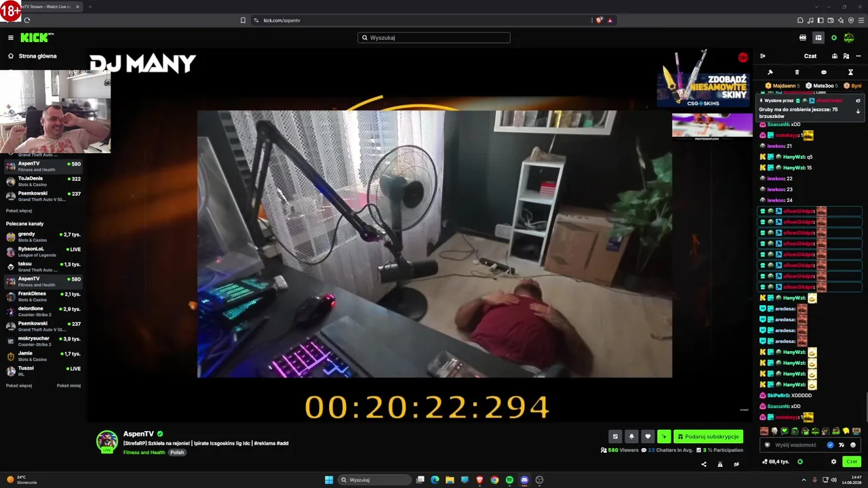Viewport: 868px width, 488px height.
Task: Click the hourglass slow mode icon
Action: [x=850, y=72]
